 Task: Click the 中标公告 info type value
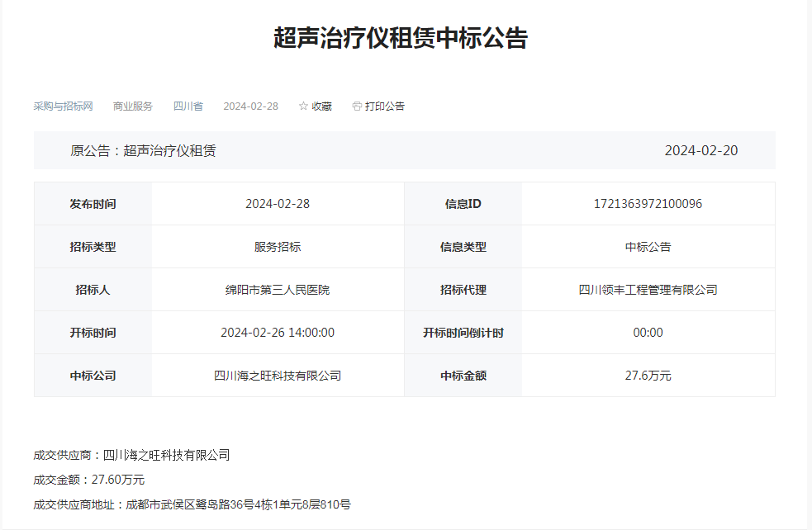[x=648, y=247]
